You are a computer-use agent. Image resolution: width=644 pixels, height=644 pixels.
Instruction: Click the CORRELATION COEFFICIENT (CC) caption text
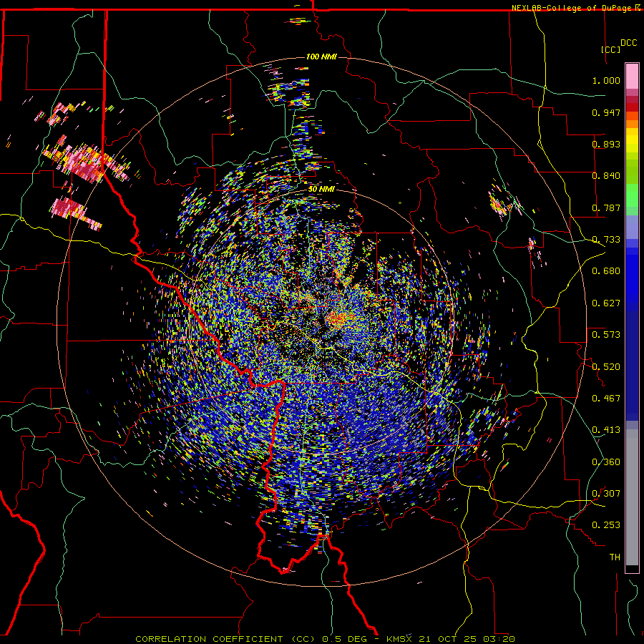(x=225, y=639)
